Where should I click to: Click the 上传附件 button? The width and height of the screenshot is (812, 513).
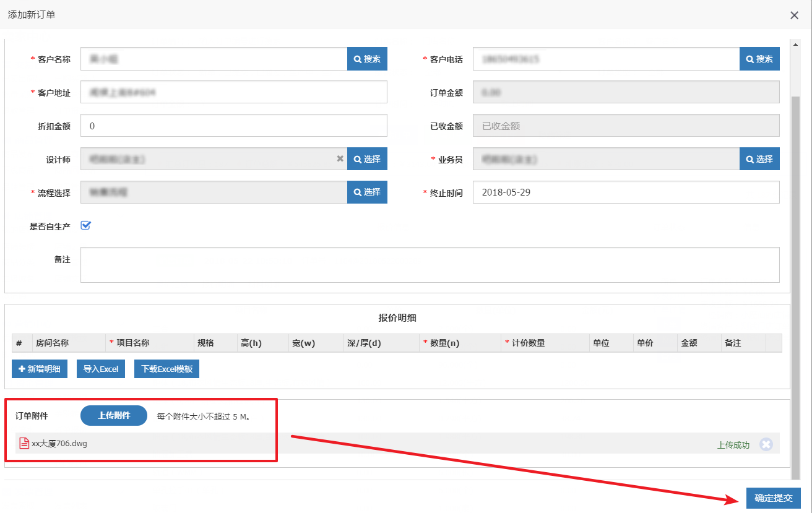click(114, 416)
